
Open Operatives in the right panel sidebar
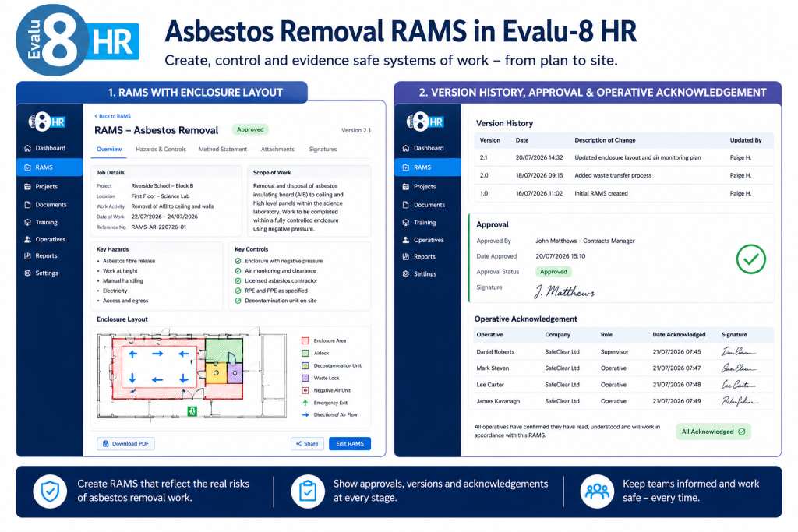[x=423, y=240]
